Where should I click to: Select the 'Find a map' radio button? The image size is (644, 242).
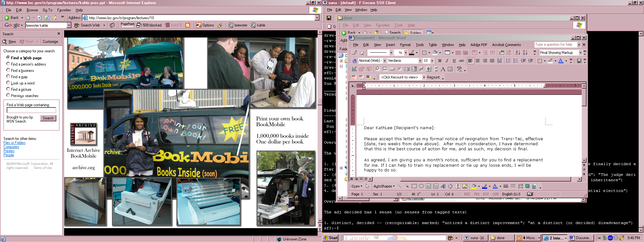tap(8, 77)
